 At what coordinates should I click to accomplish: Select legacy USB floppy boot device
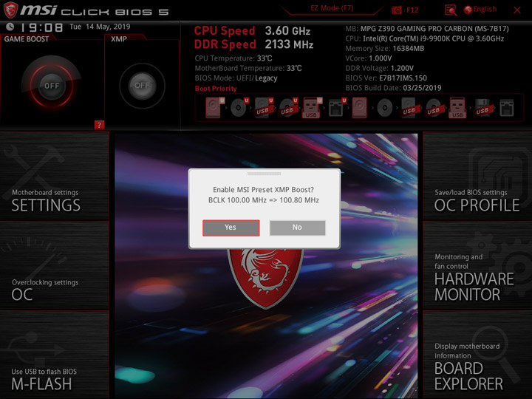[x=482, y=108]
